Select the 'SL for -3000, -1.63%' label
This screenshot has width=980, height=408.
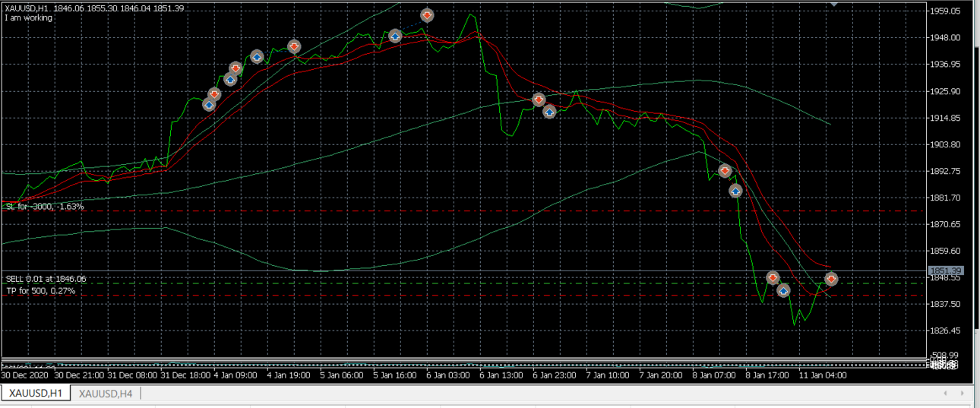pyautogui.click(x=45, y=206)
